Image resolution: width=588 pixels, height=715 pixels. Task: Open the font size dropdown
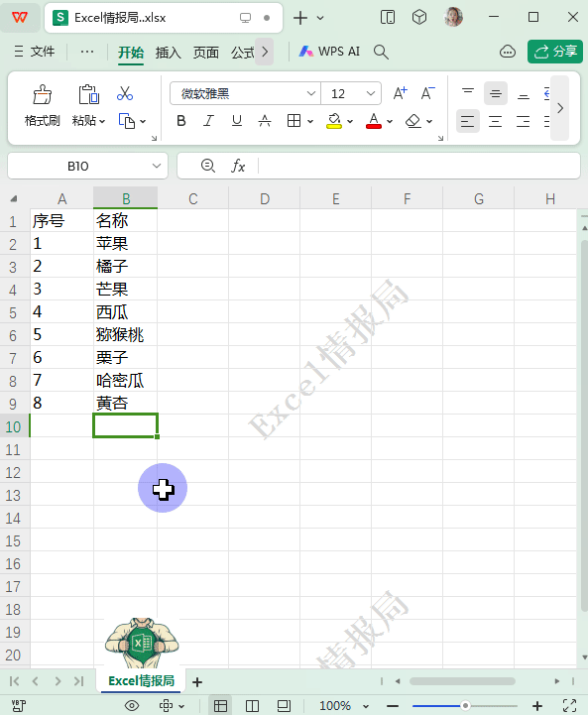pyautogui.click(x=371, y=93)
